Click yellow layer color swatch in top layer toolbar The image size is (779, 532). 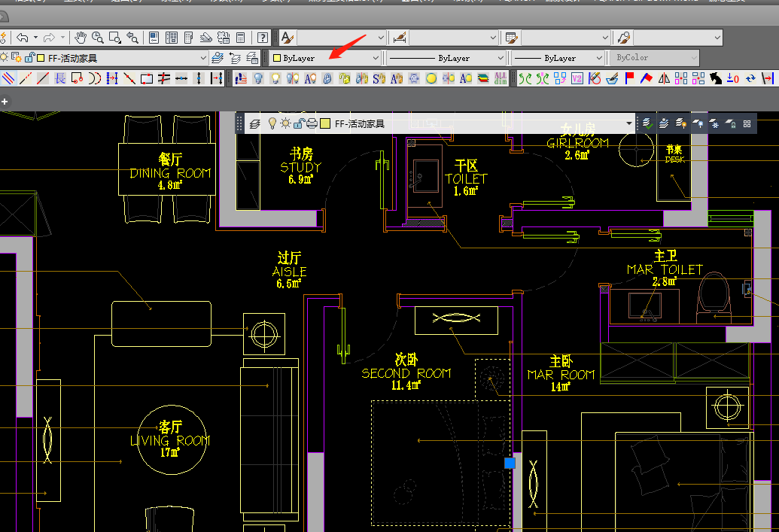(x=41, y=58)
